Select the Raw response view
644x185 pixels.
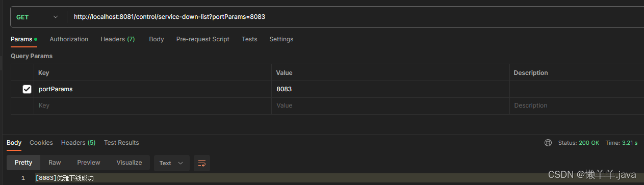pyautogui.click(x=55, y=163)
